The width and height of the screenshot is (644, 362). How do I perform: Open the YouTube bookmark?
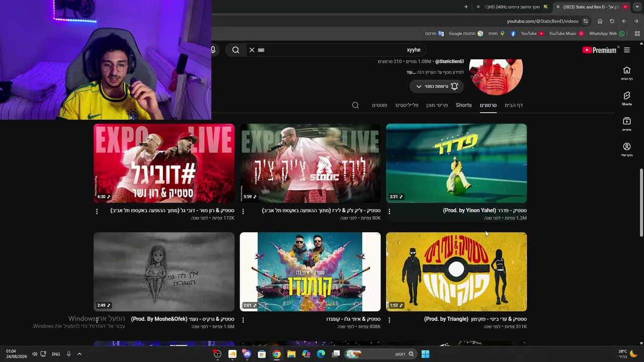[532, 34]
